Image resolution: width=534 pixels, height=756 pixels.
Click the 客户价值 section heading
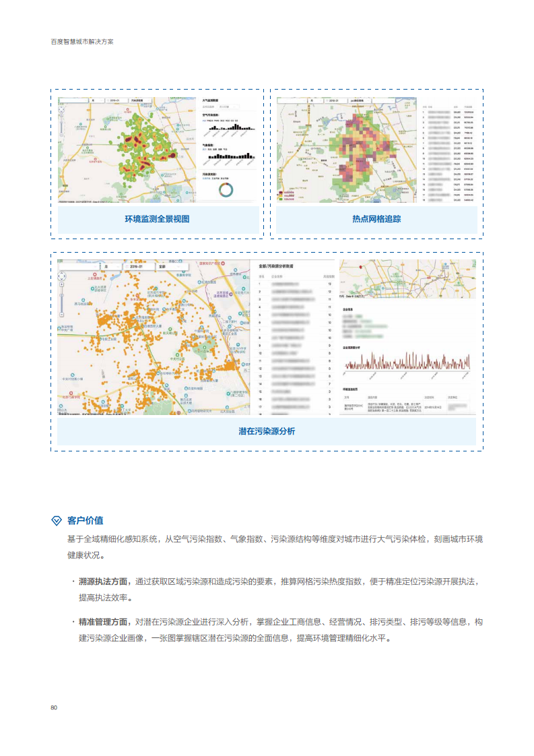86,521
